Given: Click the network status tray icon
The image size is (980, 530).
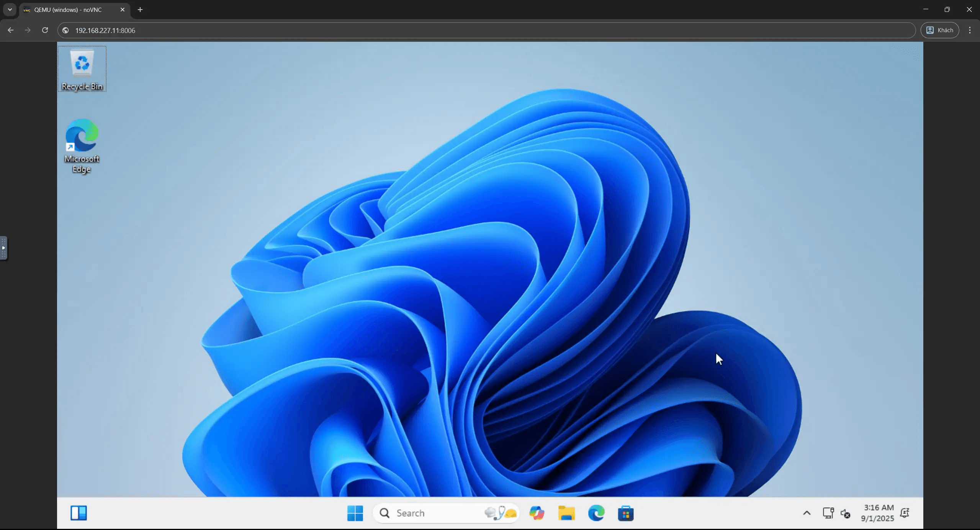Looking at the screenshot, I should coord(828,513).
